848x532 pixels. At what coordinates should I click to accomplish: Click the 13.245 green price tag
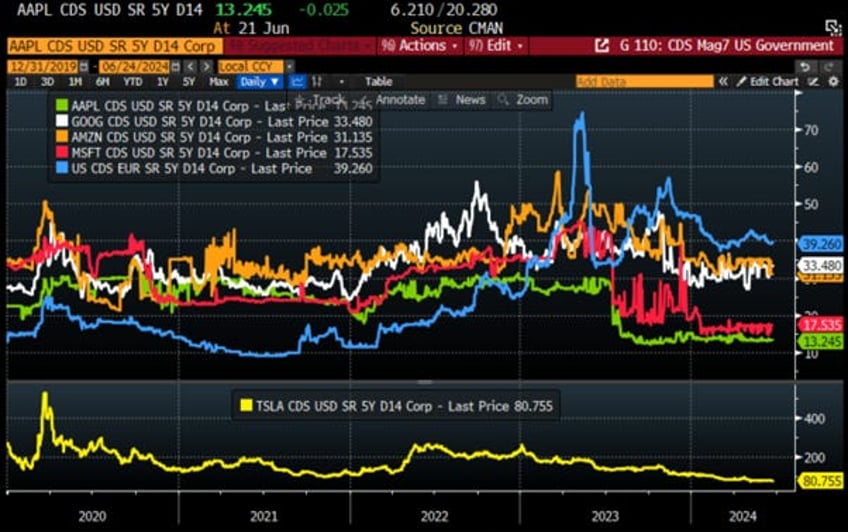pos(820,342)
